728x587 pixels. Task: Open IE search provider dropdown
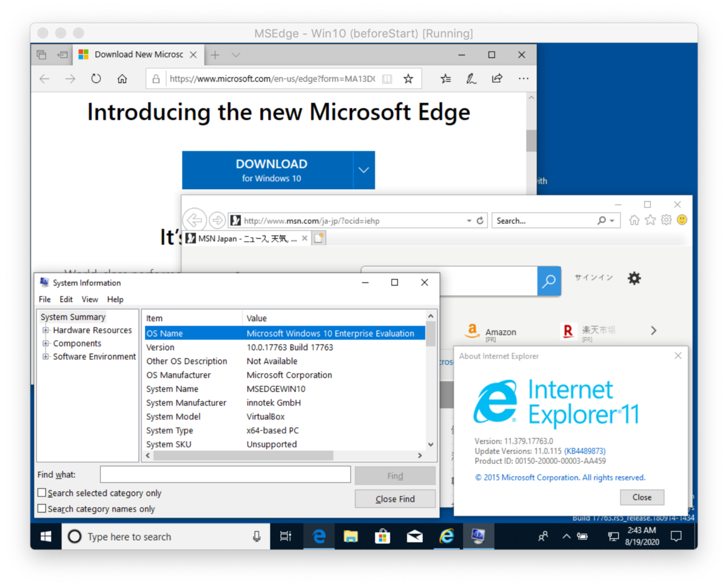click(612, 221)
